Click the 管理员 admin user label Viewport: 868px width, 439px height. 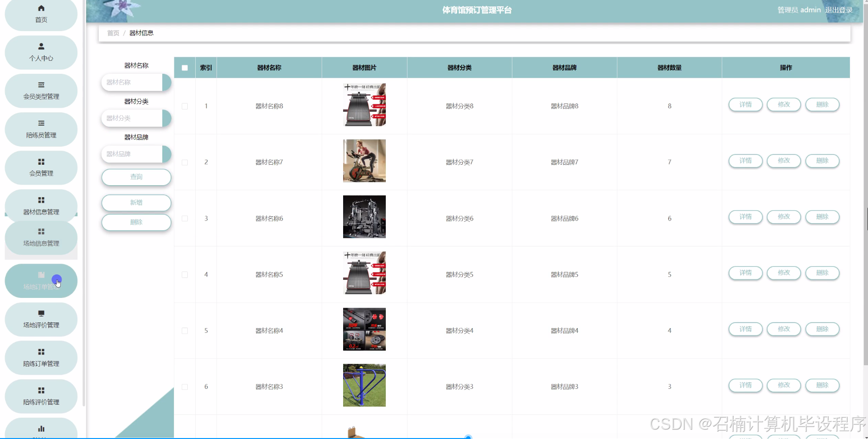click(799, 10)
